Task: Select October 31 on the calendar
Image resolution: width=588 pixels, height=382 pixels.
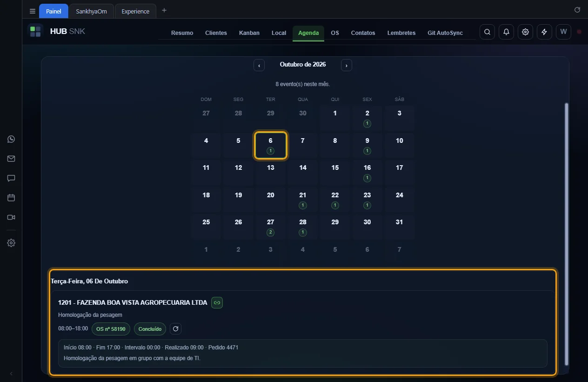Action: (400, 227)
